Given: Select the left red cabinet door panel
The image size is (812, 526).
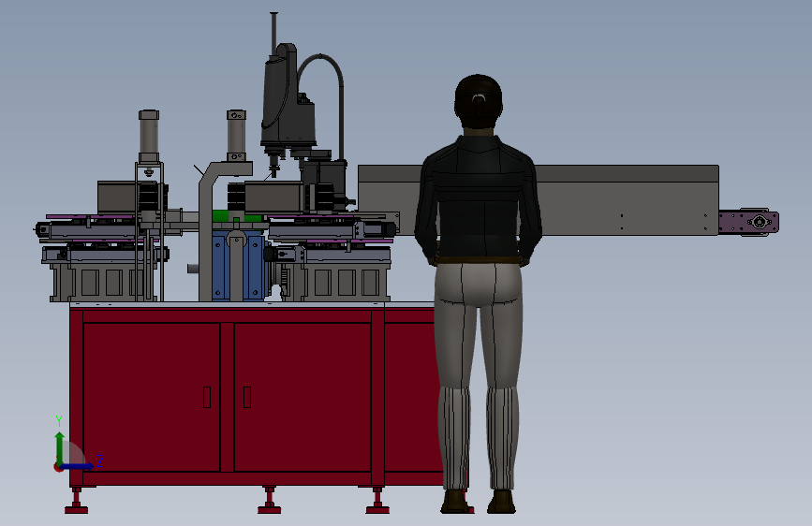Looking at the screenshot, I should 151,397.
